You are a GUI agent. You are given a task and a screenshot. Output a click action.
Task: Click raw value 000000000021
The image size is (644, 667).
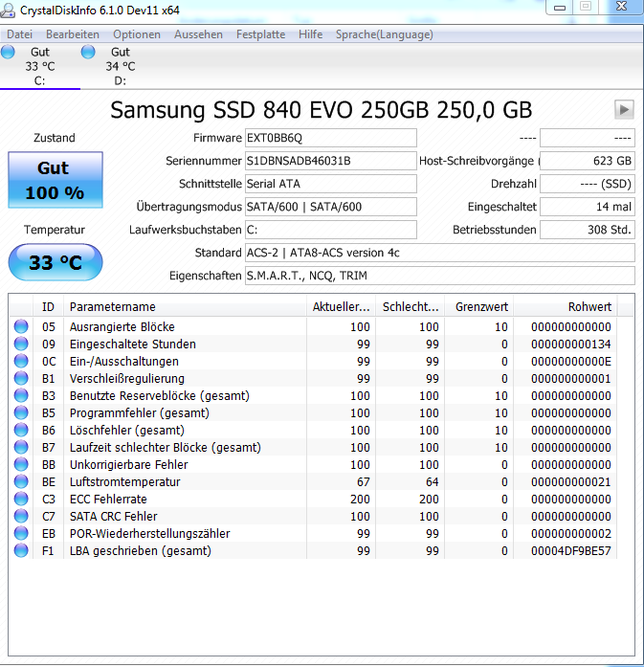coord(571,481)
